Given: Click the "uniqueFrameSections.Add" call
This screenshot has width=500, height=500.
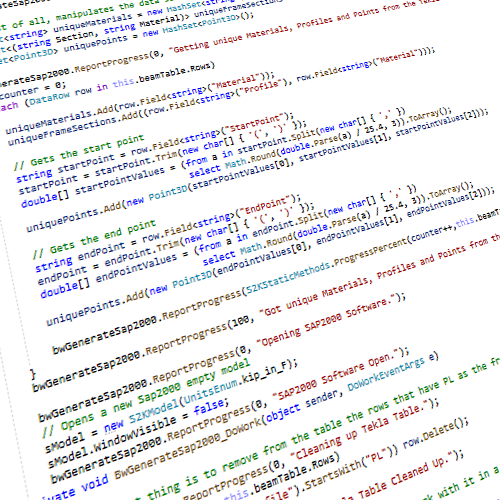Looking at the screenshot, I should coord(73,129).
